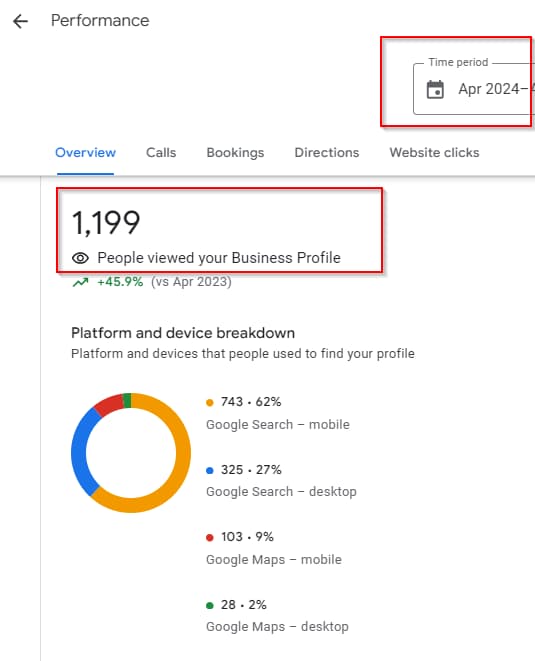Click the Google Maps – desktop label
This screenshot has width=535, height=661.
point(277,627)
